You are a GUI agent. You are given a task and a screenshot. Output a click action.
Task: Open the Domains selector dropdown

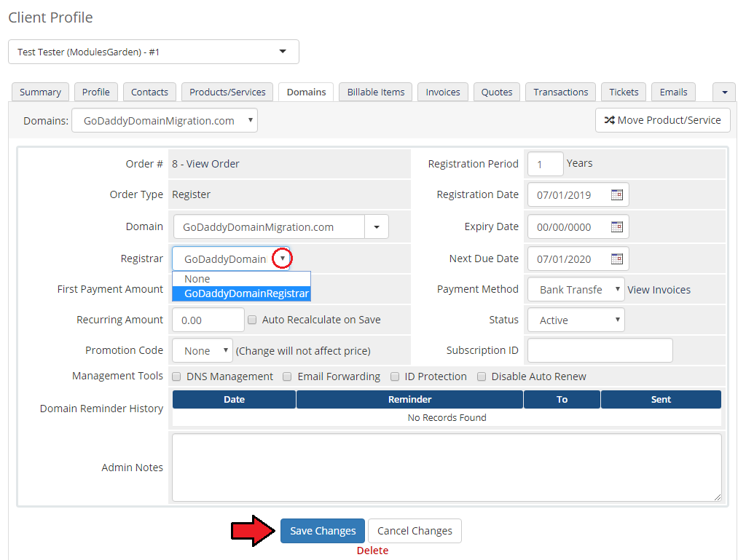tap(165, 120)
